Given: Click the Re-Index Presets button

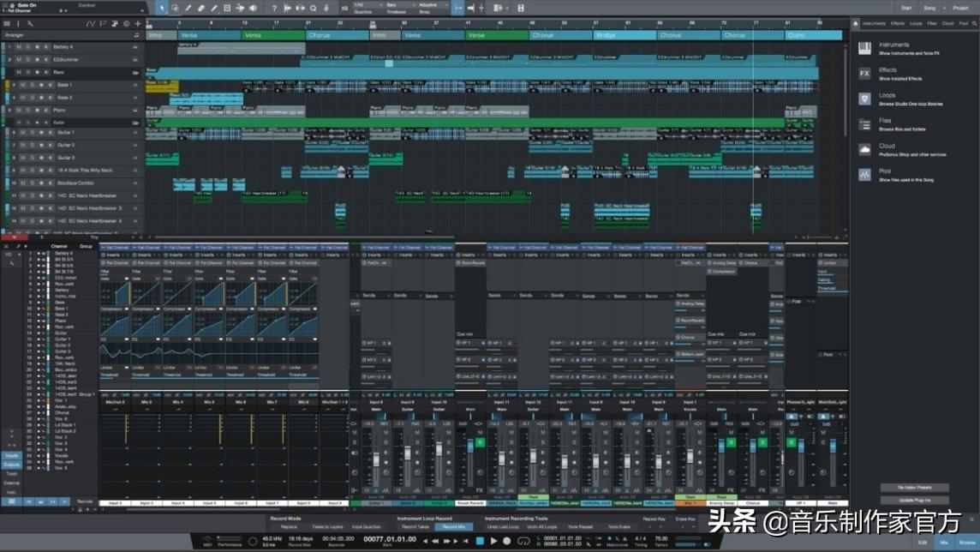Looking at the screenshot, I should coord(912,488).
